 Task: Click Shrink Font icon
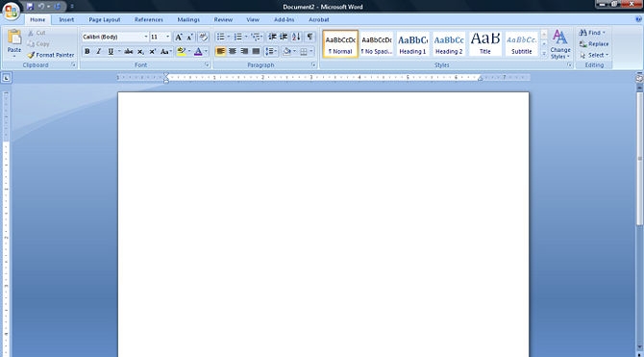(189, 37)
